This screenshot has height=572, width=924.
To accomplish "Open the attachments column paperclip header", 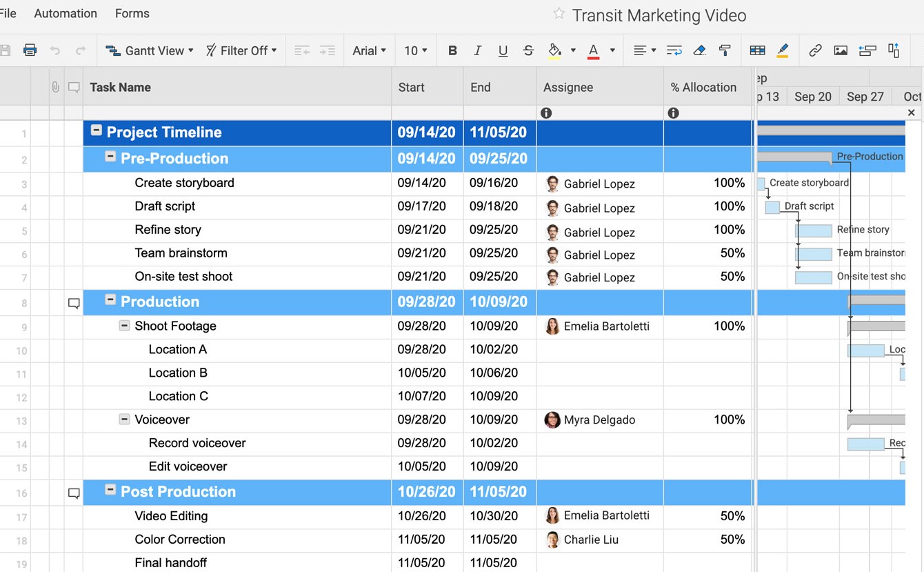I will [x=56, y=87].
